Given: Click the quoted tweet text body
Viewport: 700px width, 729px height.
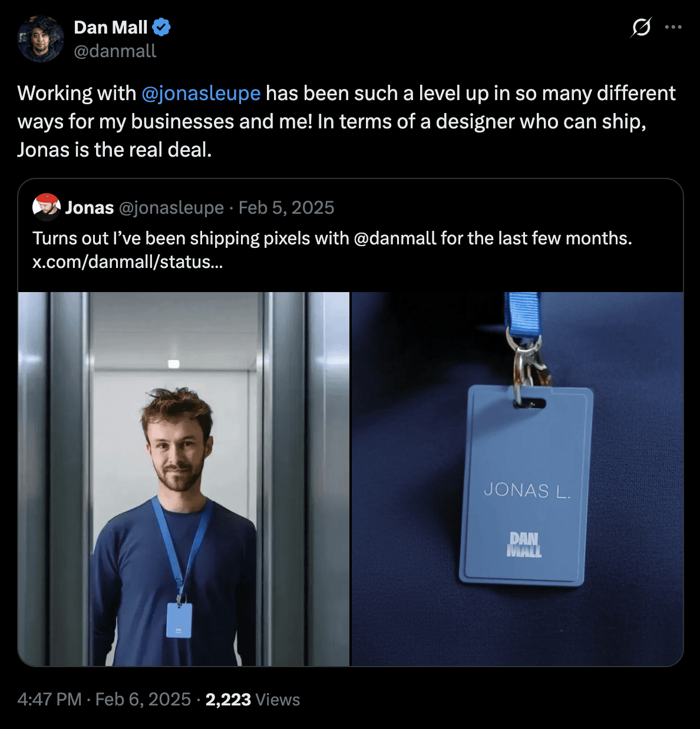Looking at the screenshot, I should coord(332,250).
